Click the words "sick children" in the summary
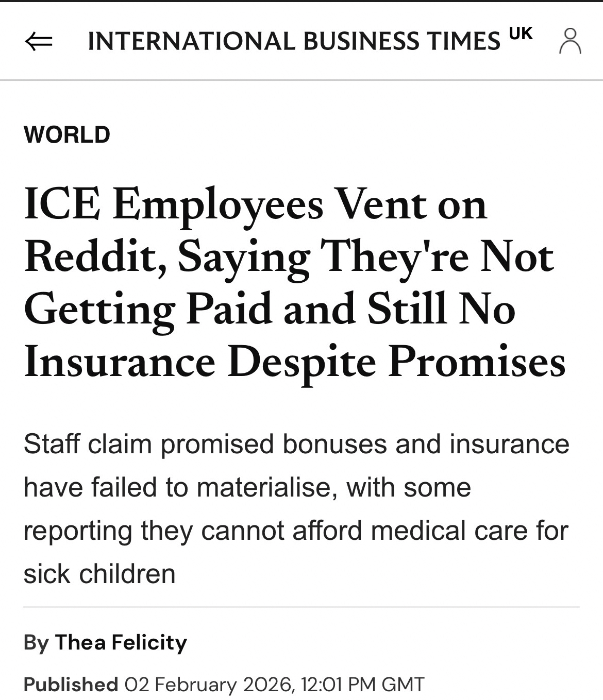The width and height of the screenshot is (603, 700). (99, 574)
